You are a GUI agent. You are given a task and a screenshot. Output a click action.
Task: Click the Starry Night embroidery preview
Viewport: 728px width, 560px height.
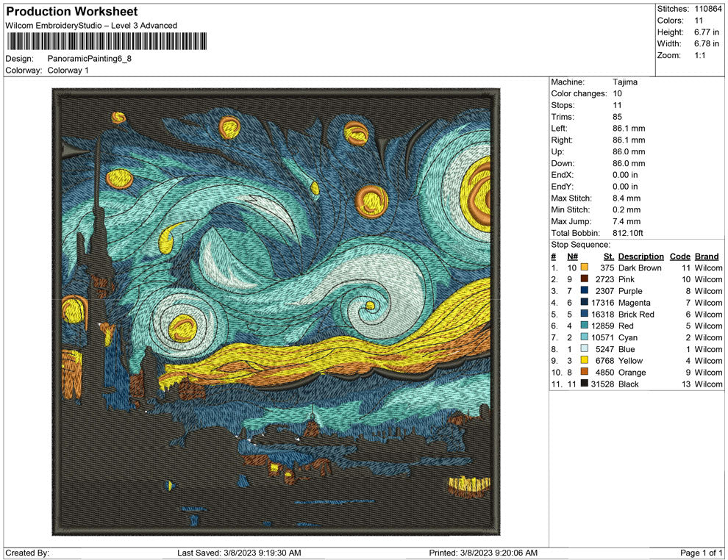tap(276, 312)
